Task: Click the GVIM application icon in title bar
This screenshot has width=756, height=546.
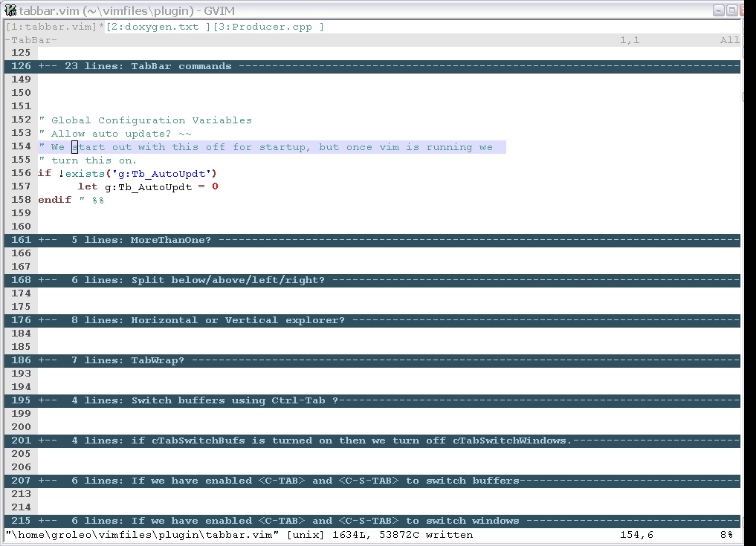Action: 10,10
